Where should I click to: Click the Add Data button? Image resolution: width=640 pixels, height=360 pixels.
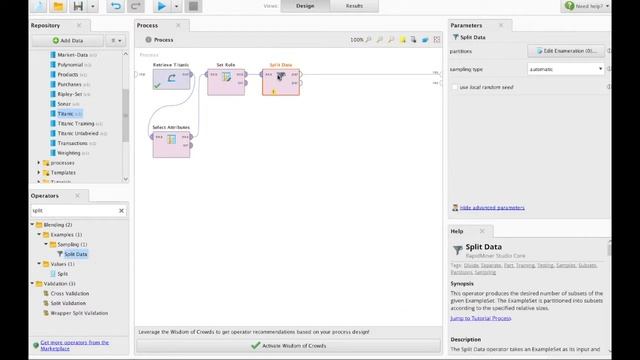click(68, 40)
